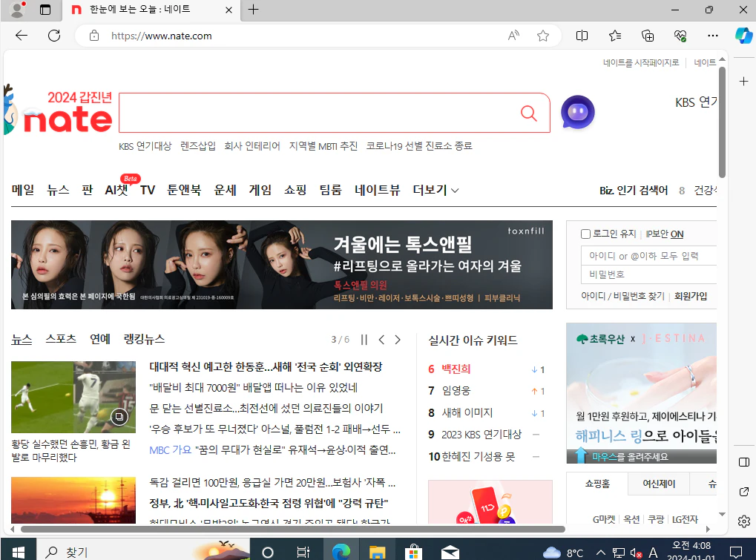Reload the page with the refresh icon

pos(54,35)
